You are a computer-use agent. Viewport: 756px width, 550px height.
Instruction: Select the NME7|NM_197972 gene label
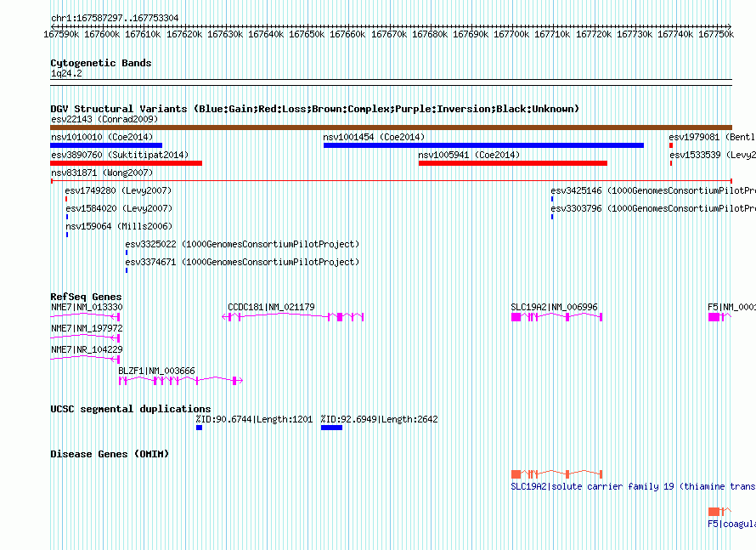click(x=87, y=328)
